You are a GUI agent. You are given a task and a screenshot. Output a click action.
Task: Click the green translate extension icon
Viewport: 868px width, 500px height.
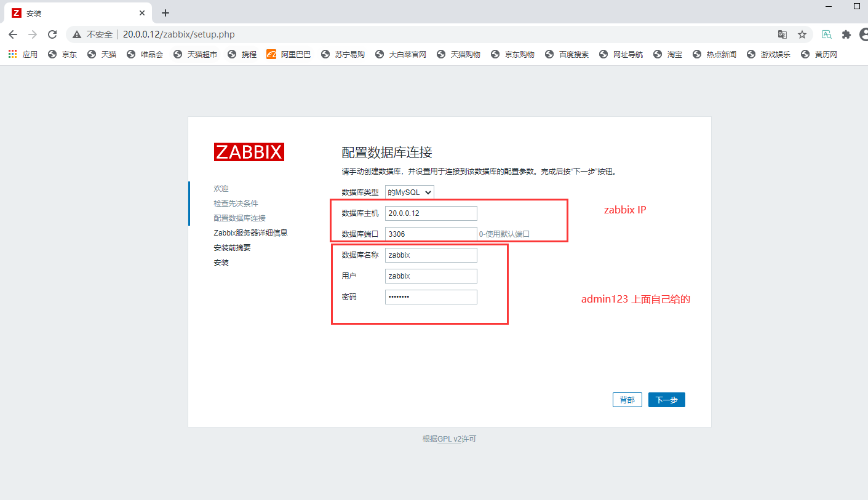point(827,34)
